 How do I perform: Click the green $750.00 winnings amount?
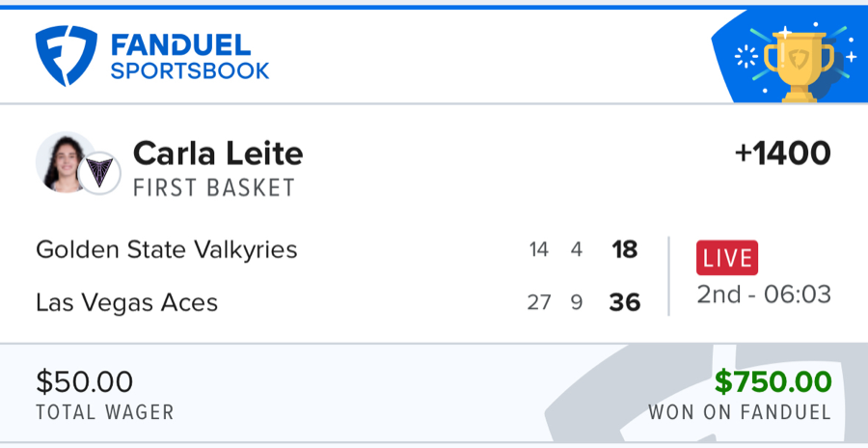(773, 381)
